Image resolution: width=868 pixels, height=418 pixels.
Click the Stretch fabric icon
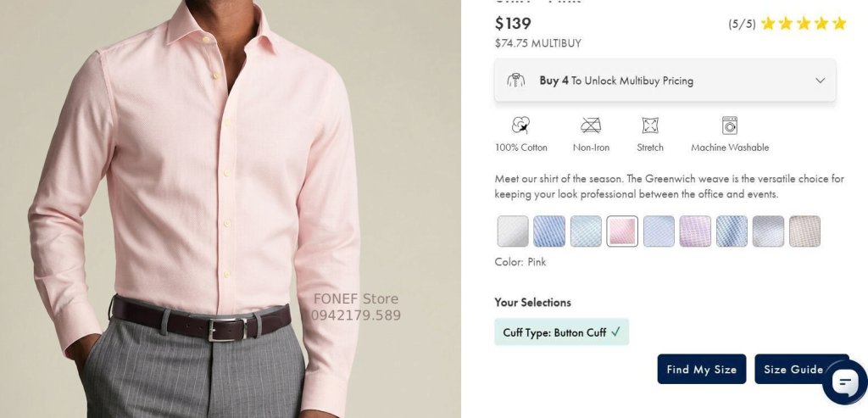650,125
